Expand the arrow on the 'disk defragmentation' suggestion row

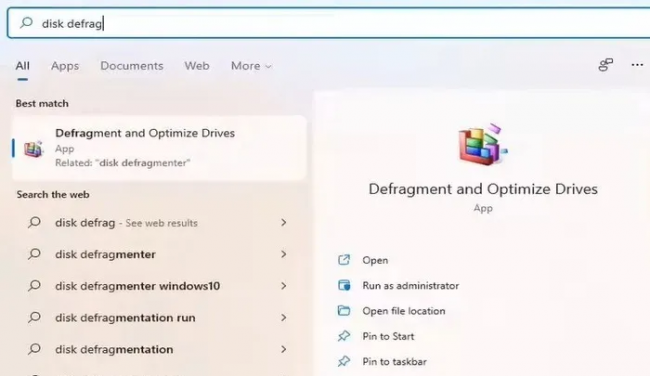[x=284, y=349]
